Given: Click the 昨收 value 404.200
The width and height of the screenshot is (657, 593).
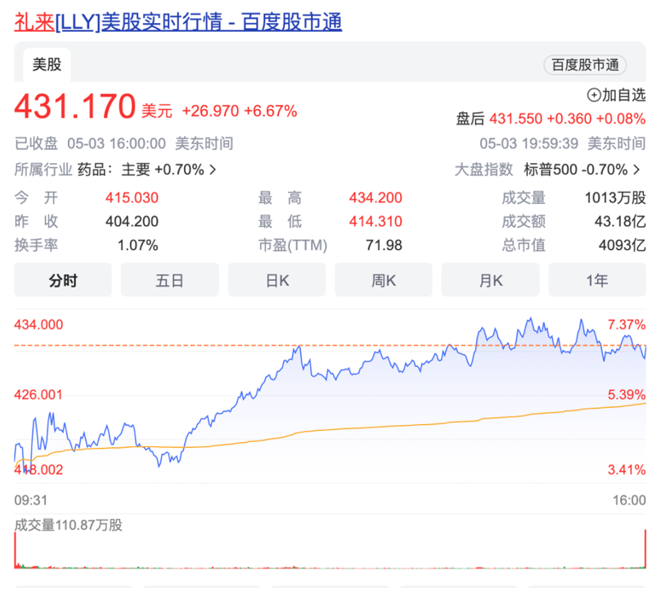Looking at the screenshot, I should pyautogui.click(x=132, y=221).
